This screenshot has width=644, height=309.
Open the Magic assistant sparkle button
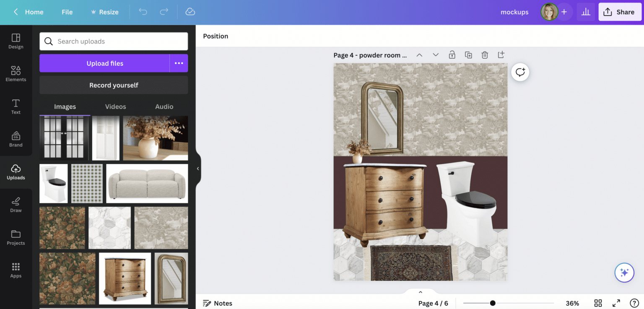point(624,273)
